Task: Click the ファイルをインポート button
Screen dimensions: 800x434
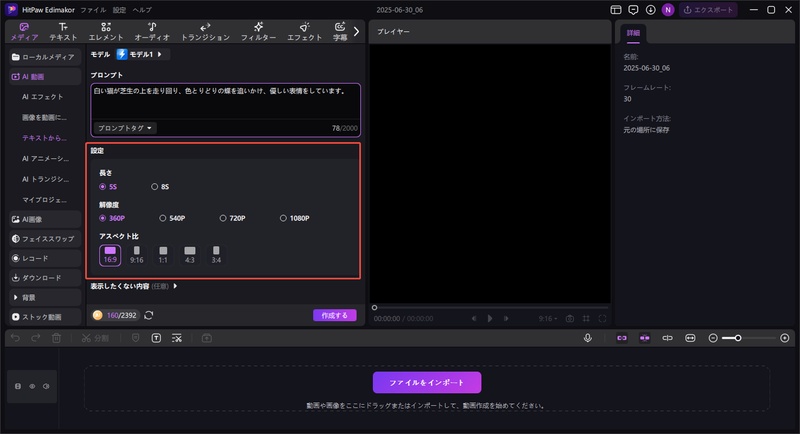Action: tap(427, 382)
